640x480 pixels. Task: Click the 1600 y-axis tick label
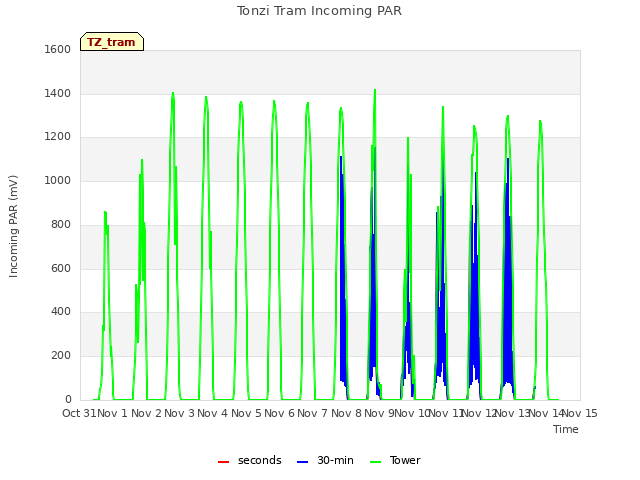(58, 49)
